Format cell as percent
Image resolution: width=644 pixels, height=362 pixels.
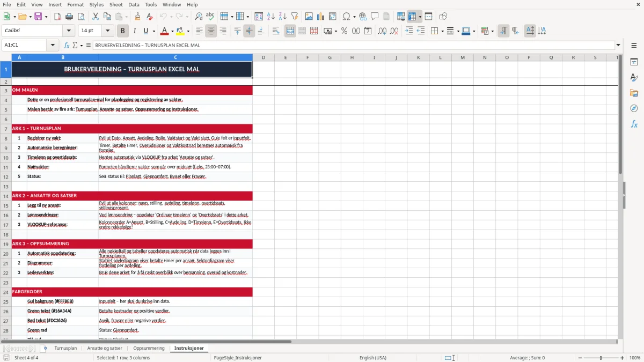[344, 31]
